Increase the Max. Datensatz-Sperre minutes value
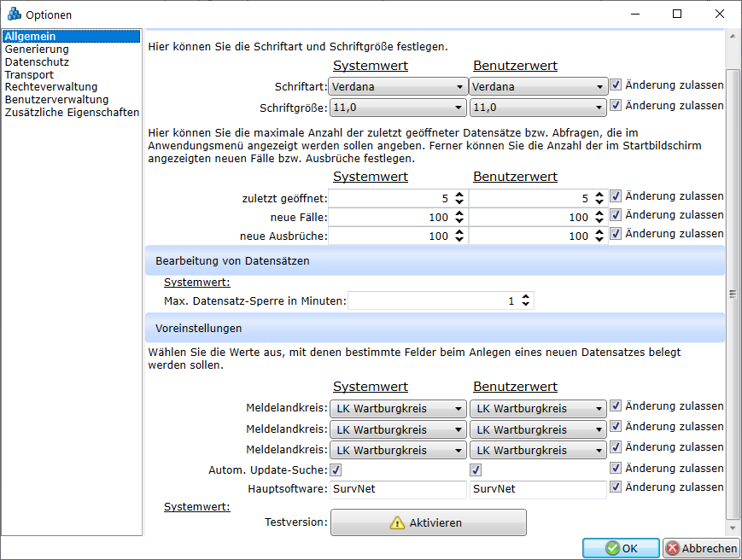 coord(525,297)
